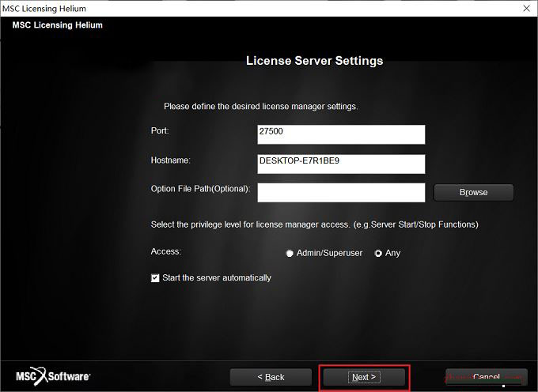Click the Port label
538x392 pixels.
[x=160, y=130]
